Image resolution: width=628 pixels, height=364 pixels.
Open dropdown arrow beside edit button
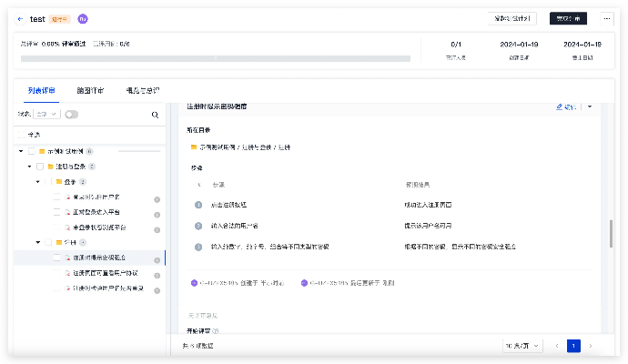pyautogui.click(x=589, y=106)
